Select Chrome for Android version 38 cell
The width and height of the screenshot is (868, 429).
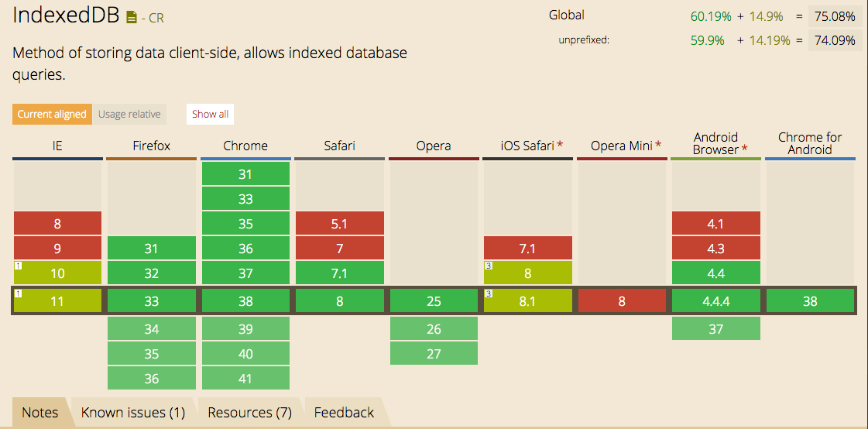click(x=811, y=300)
